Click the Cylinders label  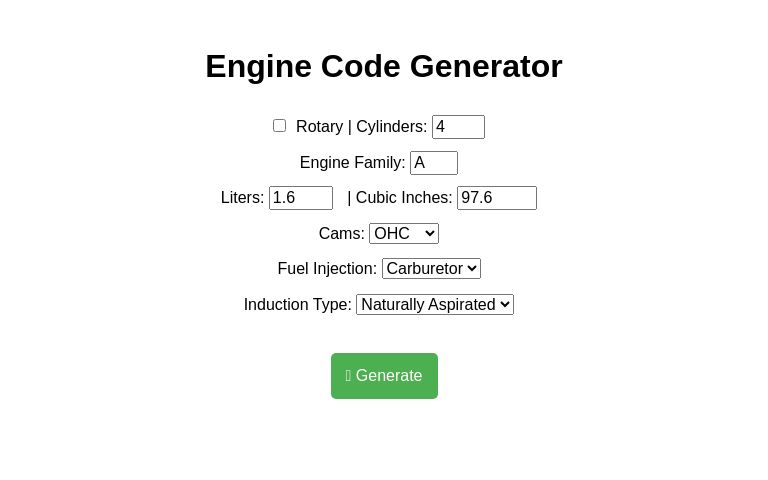point(391,127)
